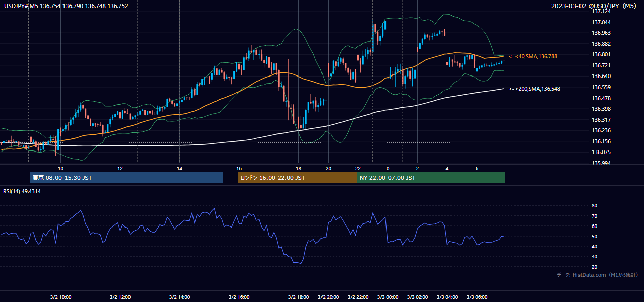Click the 3/2 12:00 date label
This screenshot has width=644, height=302.
point(120,297)
